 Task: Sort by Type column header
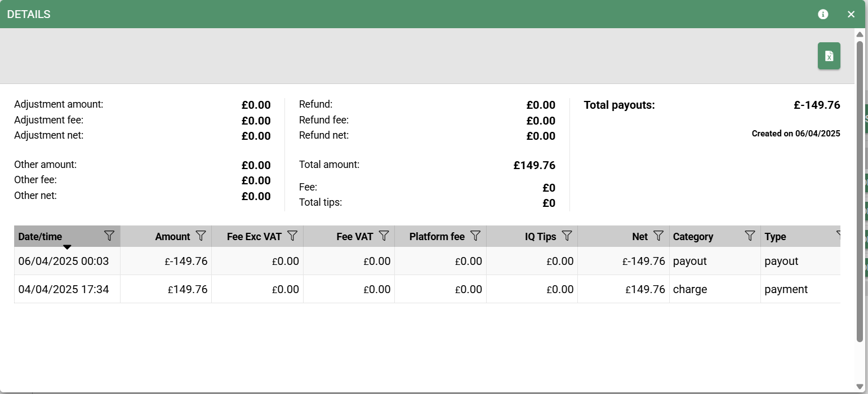775,237
